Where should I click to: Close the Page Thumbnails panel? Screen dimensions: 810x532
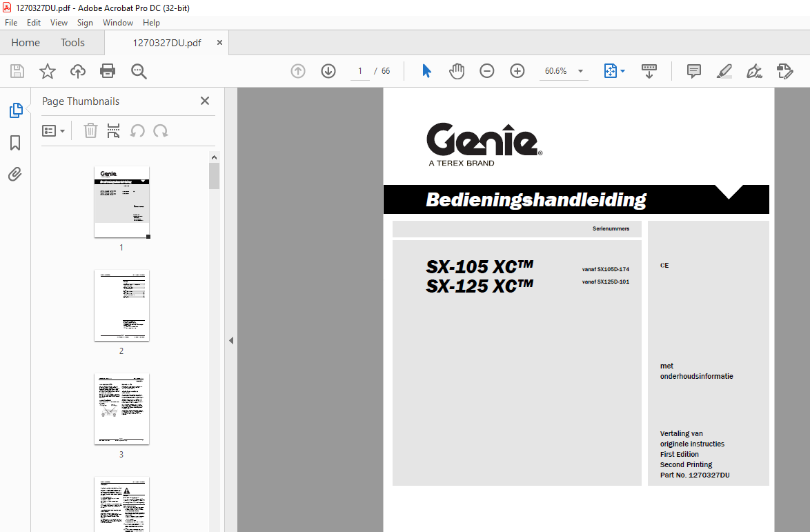pyautogui.click(x=204, y=101)
